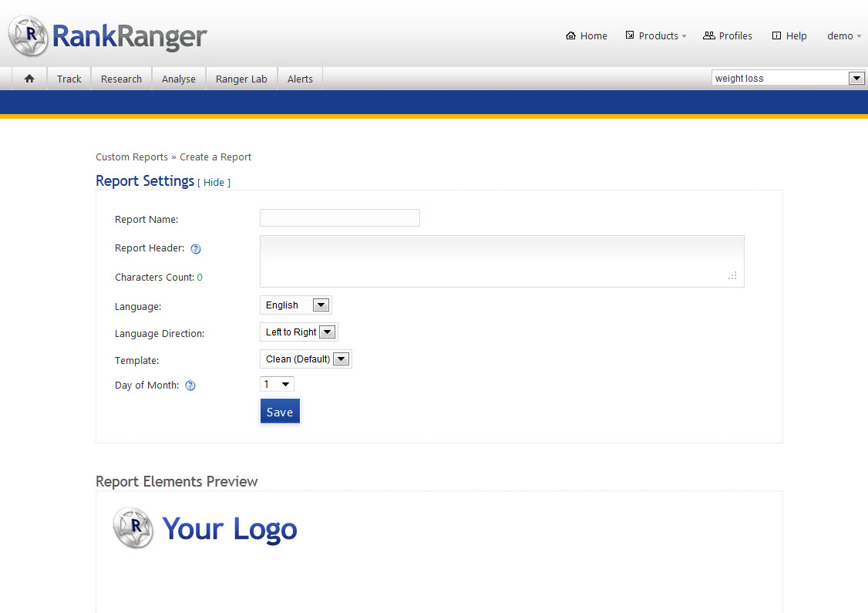This screenshot has width=868, height=613.
Task: Open help tooltip next to Day of Month
Action: click(x=190, y=386)
